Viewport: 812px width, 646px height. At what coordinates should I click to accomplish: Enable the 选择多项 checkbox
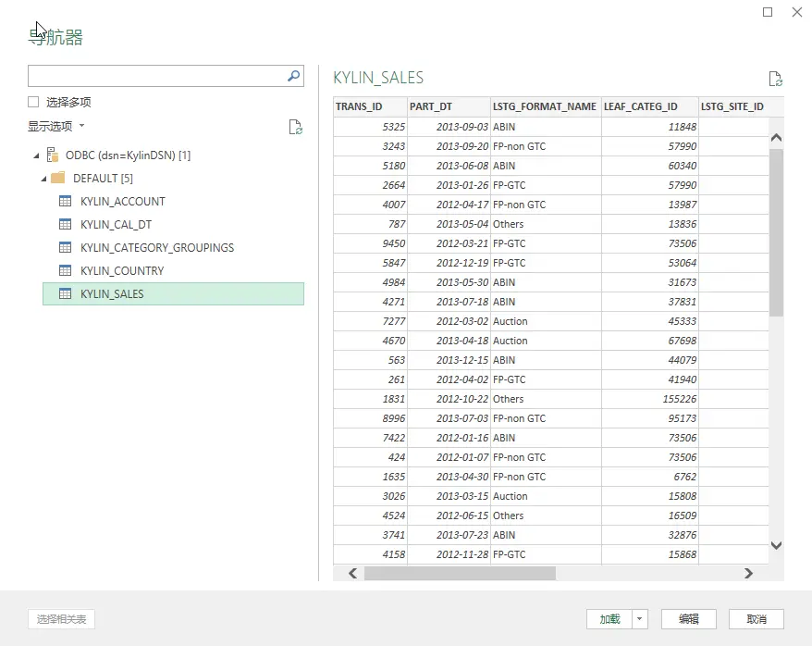33,102
